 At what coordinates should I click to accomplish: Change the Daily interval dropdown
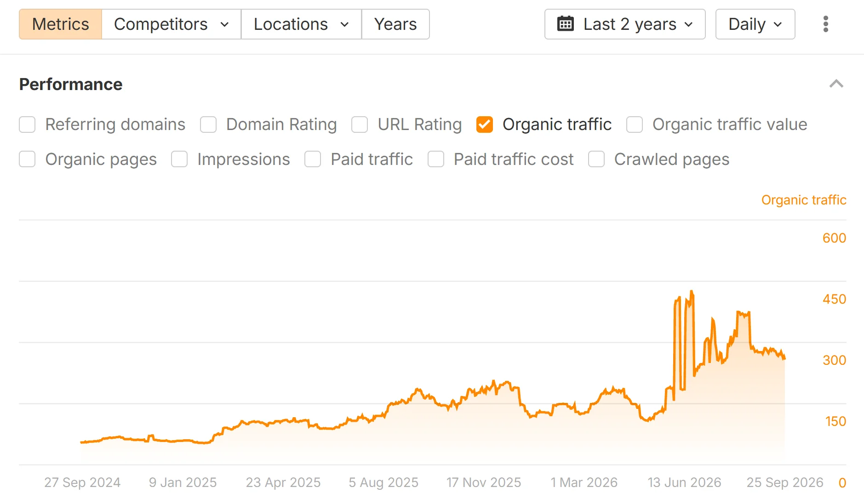(755, 24)
